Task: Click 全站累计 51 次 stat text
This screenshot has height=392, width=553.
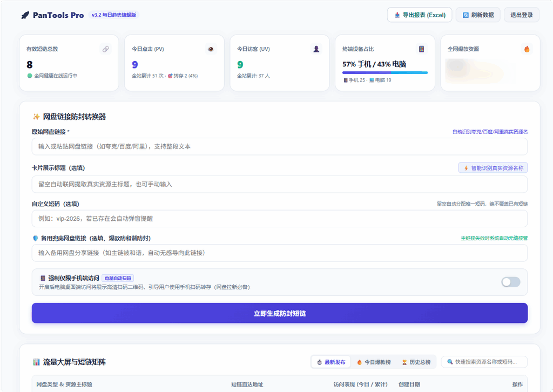Action: (147, 76)
